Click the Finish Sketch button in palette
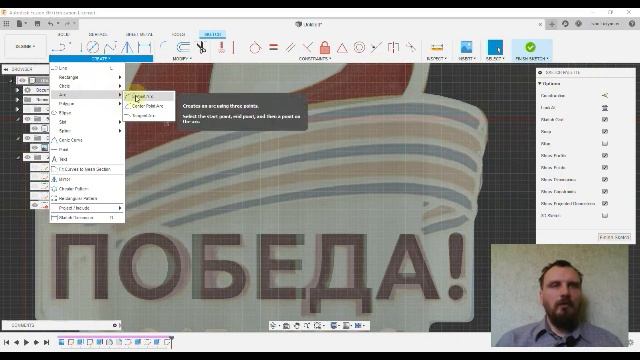This screenshot has height=360, width=640. 614,237
